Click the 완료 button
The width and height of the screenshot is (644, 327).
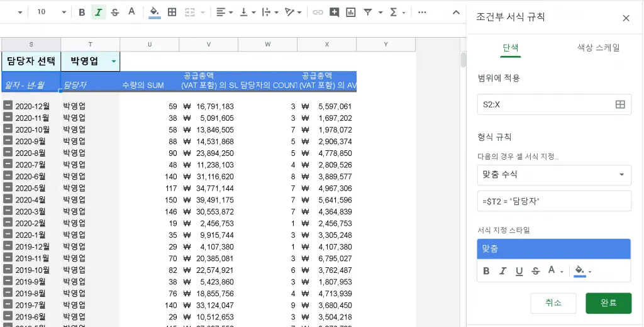point(608,303)
